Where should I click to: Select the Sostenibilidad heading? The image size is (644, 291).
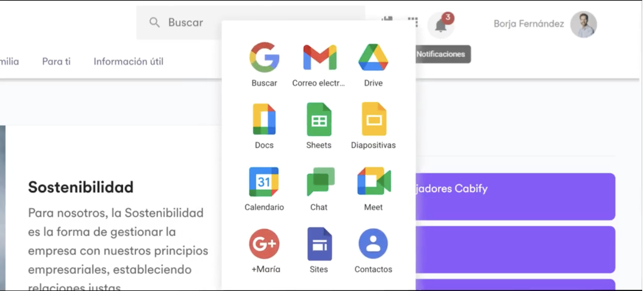pyautogui.click(x=81, y=187)
